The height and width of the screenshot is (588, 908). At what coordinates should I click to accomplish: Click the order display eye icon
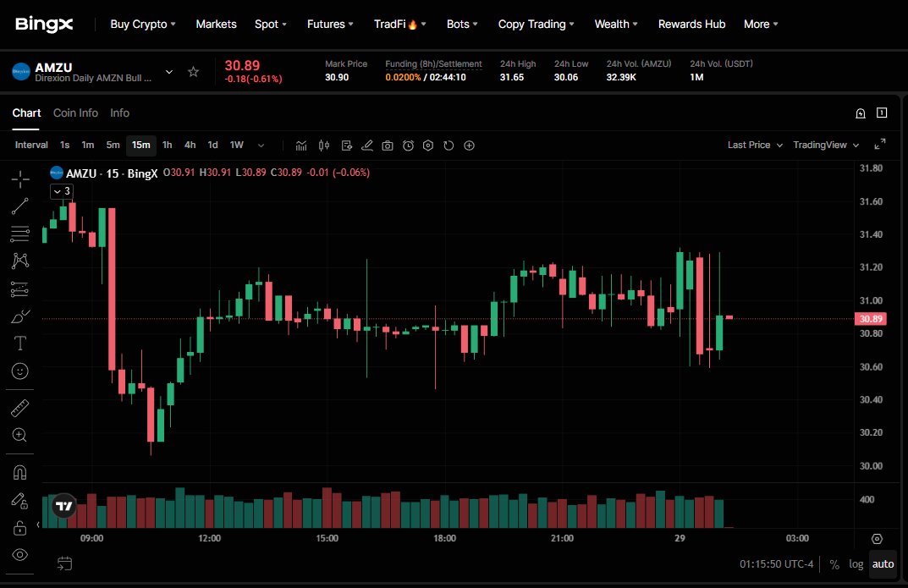tap(346, 146)
